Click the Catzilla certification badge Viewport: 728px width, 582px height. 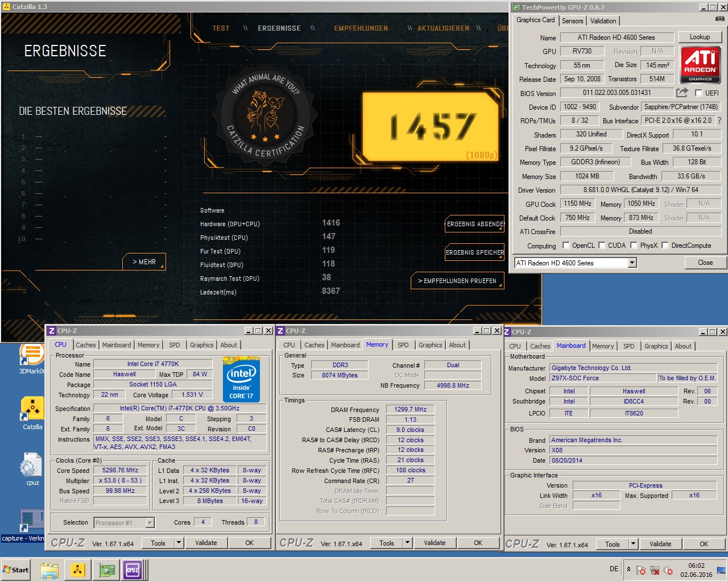pyautogui.click(x=265, y=115)
